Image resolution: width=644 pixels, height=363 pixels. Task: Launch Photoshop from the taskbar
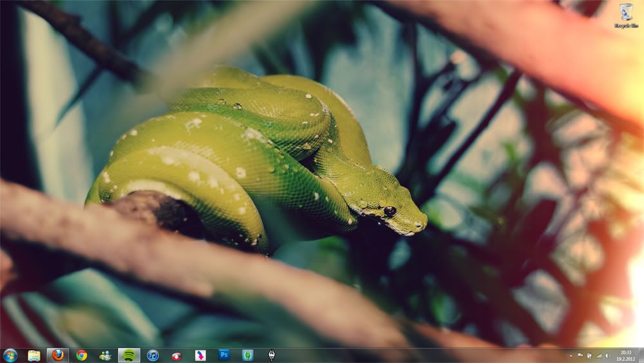pyautogui.click(x=224, y=355)
